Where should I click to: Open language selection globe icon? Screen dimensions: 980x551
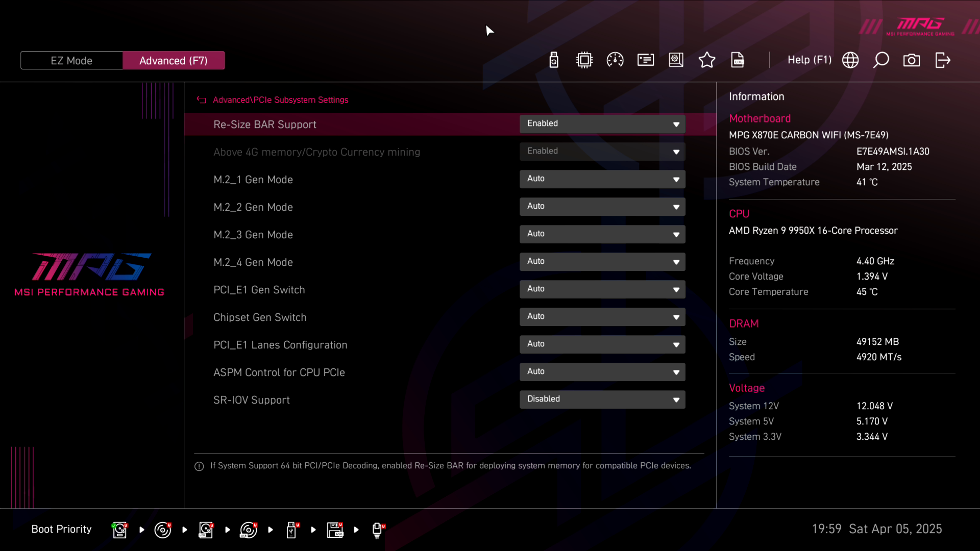850,60
